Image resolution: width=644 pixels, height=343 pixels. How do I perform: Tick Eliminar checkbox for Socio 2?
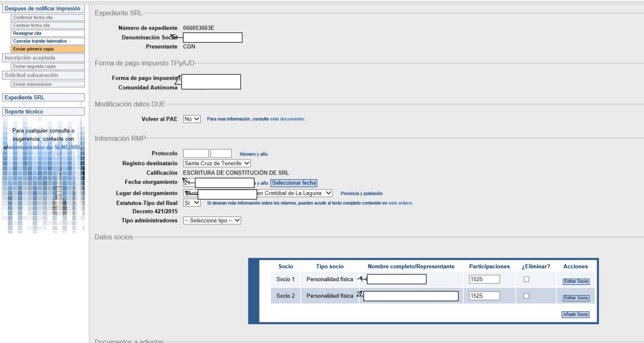[526, 296]
